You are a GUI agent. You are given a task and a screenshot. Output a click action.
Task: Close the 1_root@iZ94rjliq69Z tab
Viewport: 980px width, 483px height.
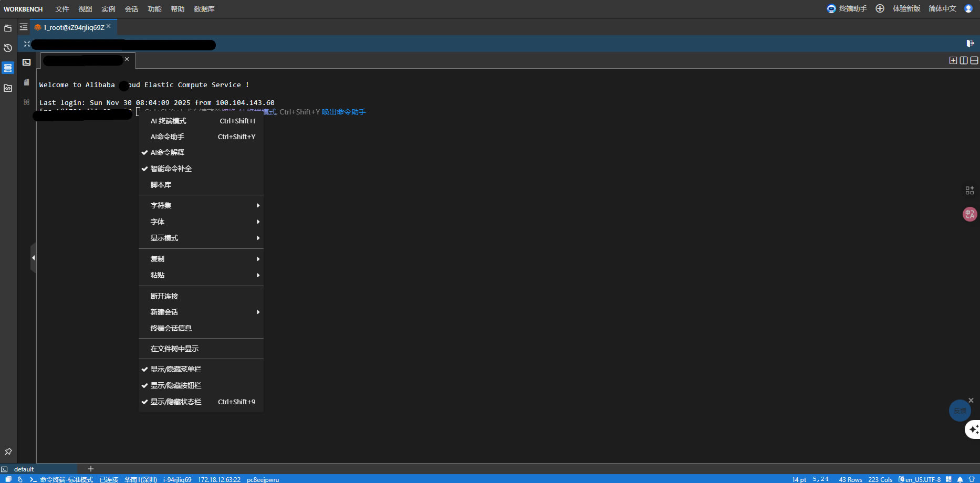pyautogui.click(x=109, y=26)
